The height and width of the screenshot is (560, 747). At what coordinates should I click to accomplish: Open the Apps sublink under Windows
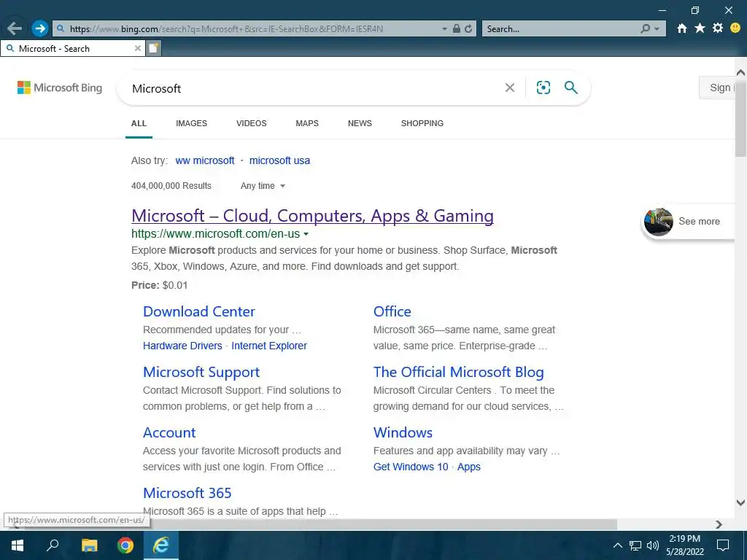pos(469,467)
